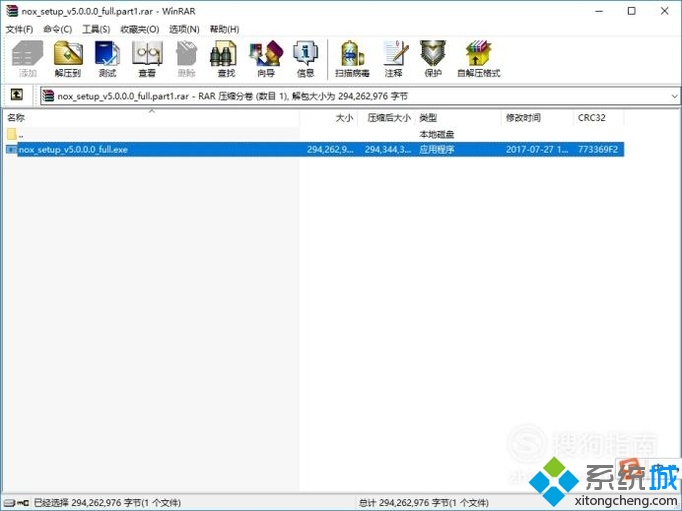The image size is (682, 511).
Task: Sort by CRC32 column header
Action: [598, 117]
